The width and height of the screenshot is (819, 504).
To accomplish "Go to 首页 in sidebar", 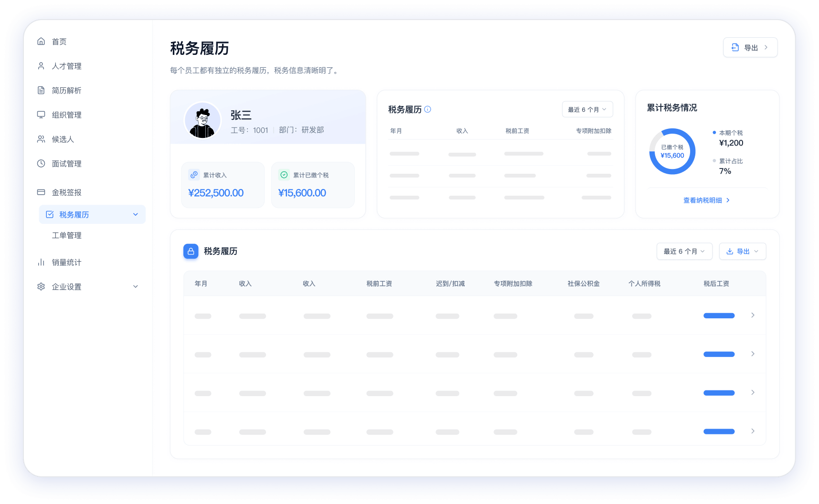I will coord(59,42).
